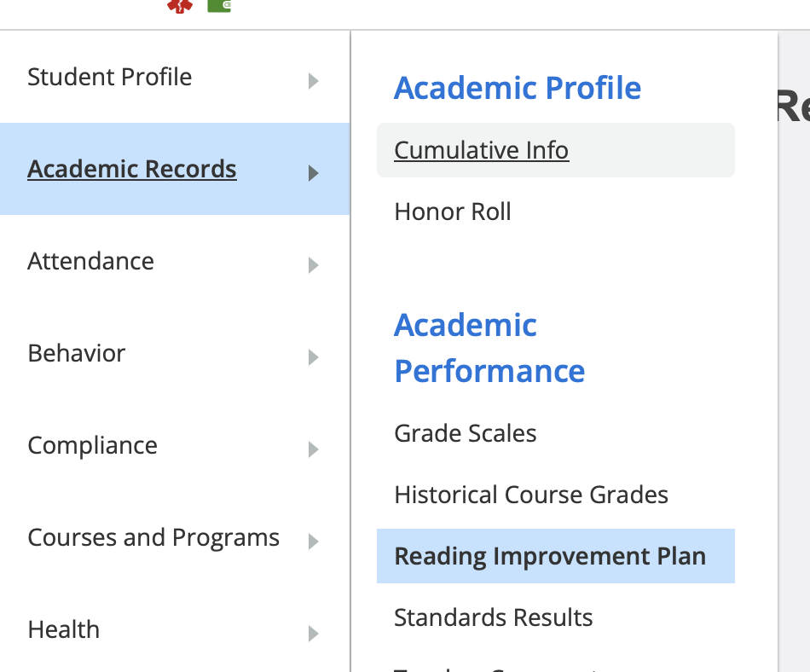Open the Attendance menu
Image resolution: width=810 pixels, height=672 pixels.
(x=90, y=261)
